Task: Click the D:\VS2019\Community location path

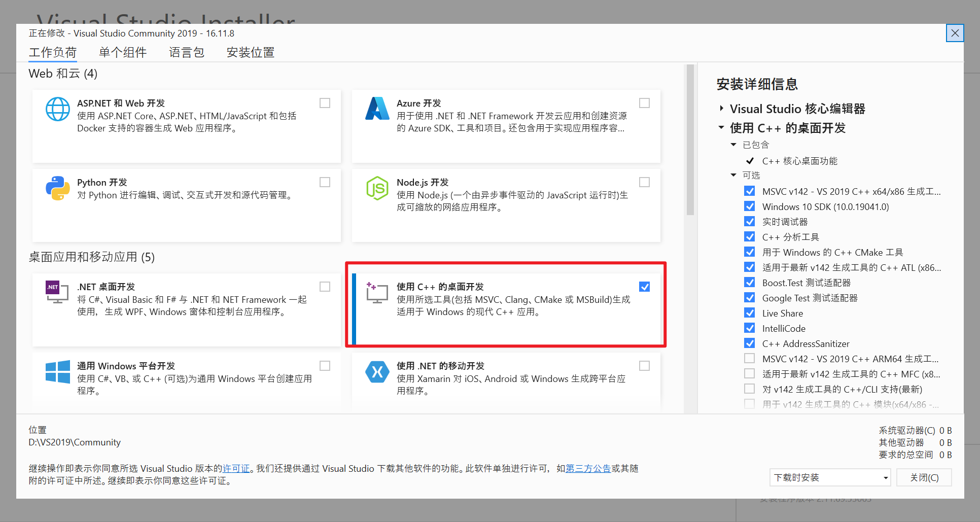Action: click(x=75, y=442)
